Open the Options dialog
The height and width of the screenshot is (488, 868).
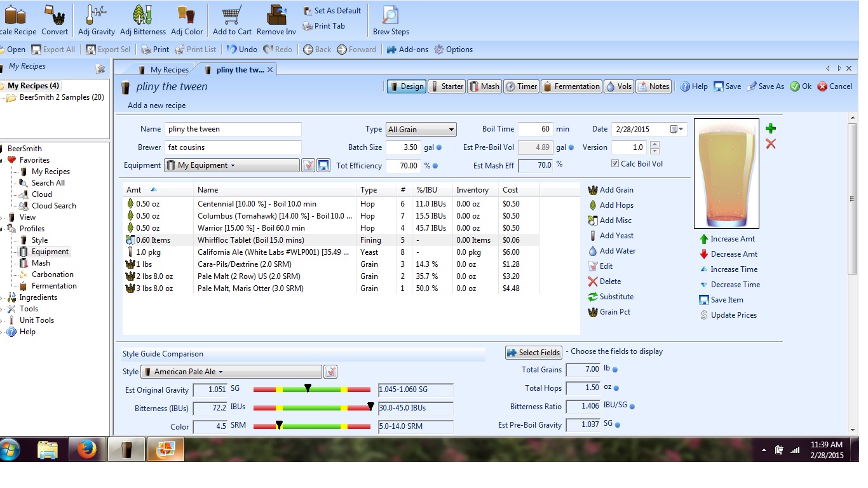[x=453, y=50]
